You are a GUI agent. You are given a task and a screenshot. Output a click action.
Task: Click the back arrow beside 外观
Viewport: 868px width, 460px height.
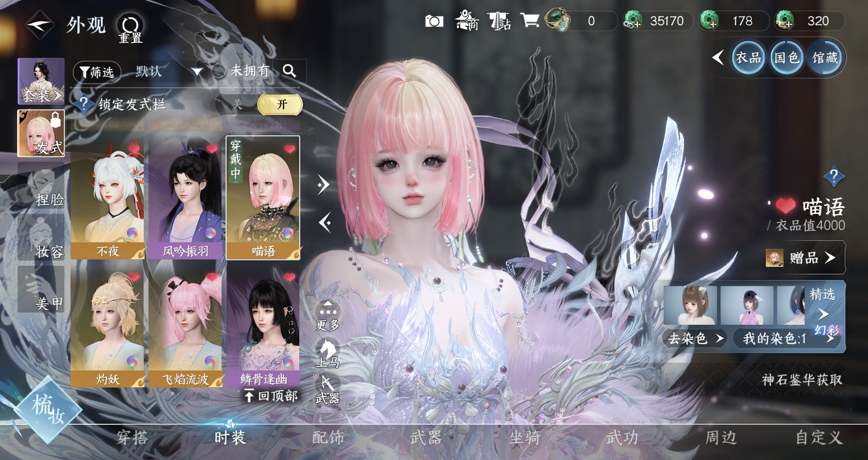pos(39,25)
